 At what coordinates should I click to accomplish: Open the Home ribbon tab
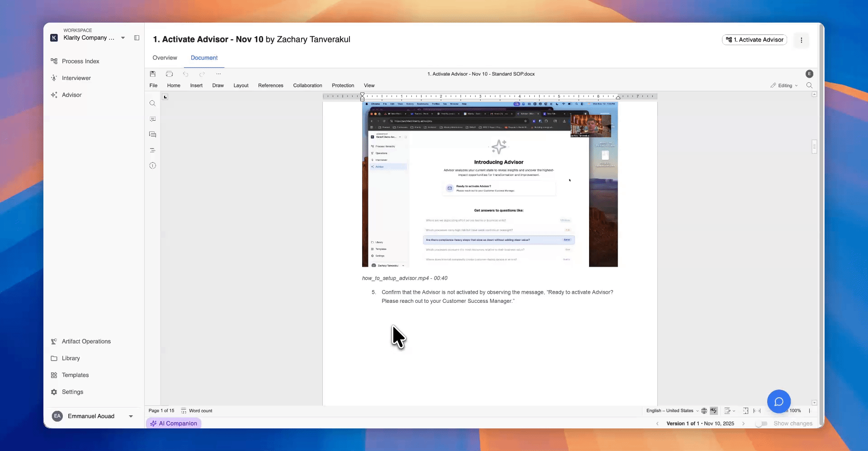click(174, 85)
